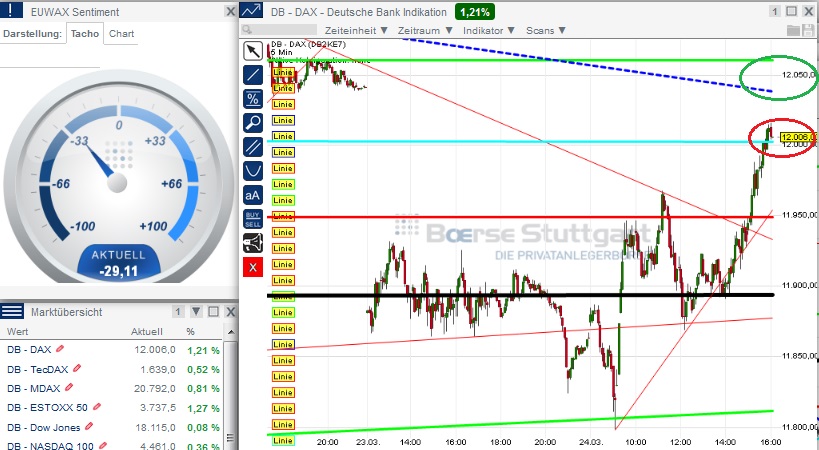Click the Marktübersicht scrollbar up arrow
819x450 pixels.
[230, 331]
